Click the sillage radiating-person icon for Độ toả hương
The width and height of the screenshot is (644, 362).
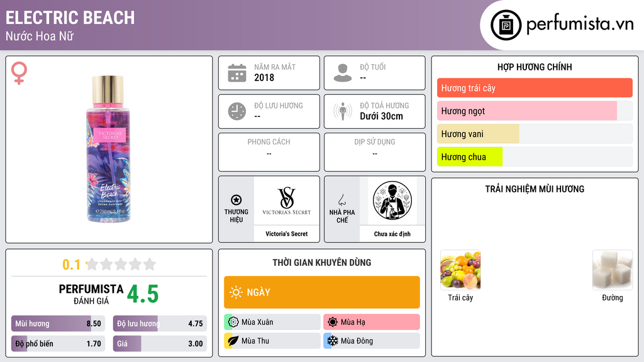[x=343, y=111]
